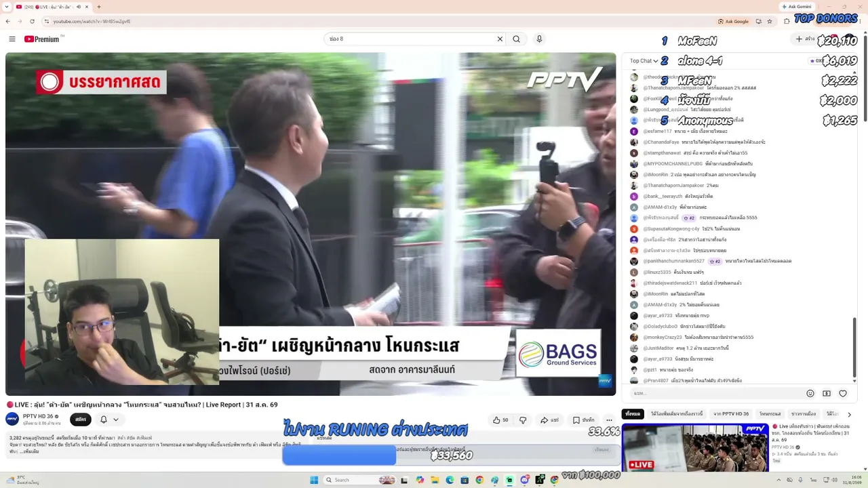Image resolution: width=868 pixels, height=488 pixels.
Task: Open the Top Chat mode dropdown
Action: coord(644,61)
